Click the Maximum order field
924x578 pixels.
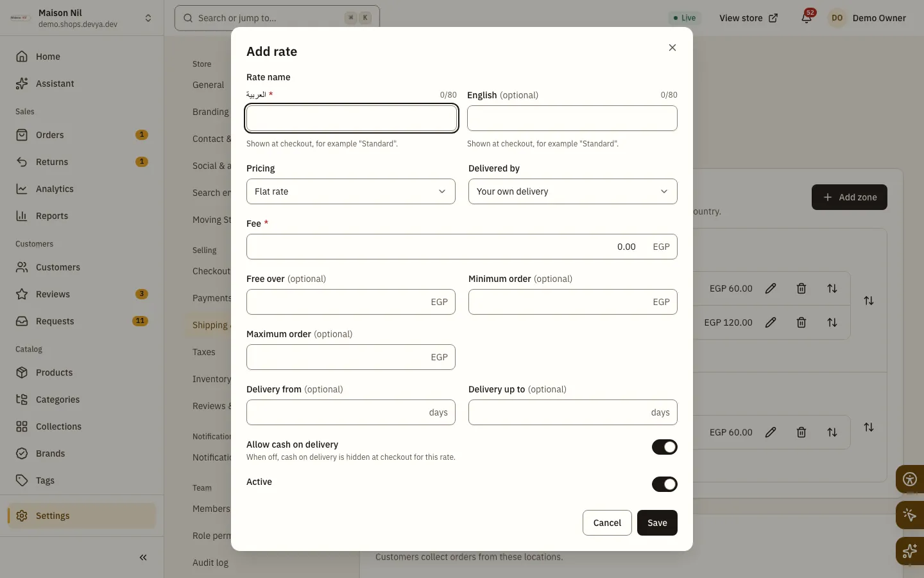(351, 357)
